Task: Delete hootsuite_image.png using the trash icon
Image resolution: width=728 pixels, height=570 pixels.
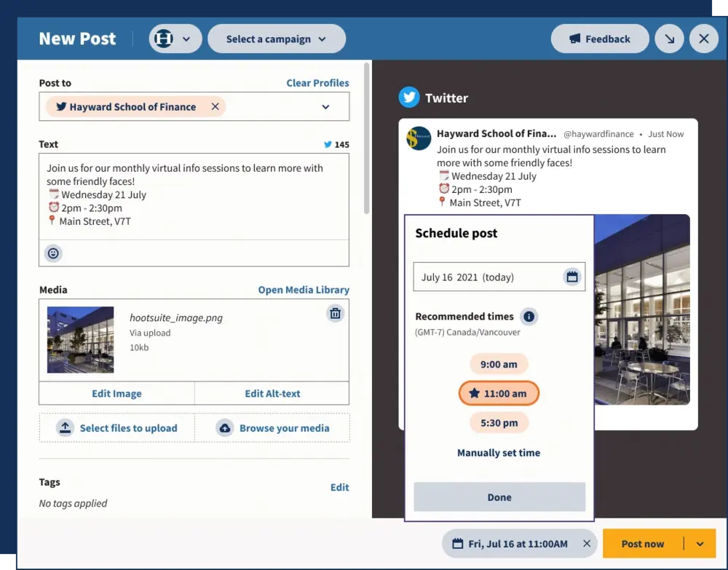Action: [x=335, y=313]
